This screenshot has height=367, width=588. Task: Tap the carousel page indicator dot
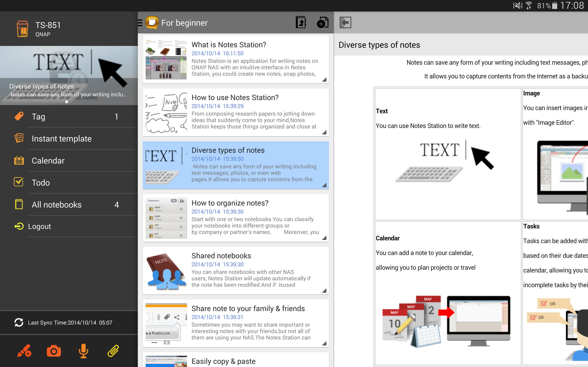66,102
